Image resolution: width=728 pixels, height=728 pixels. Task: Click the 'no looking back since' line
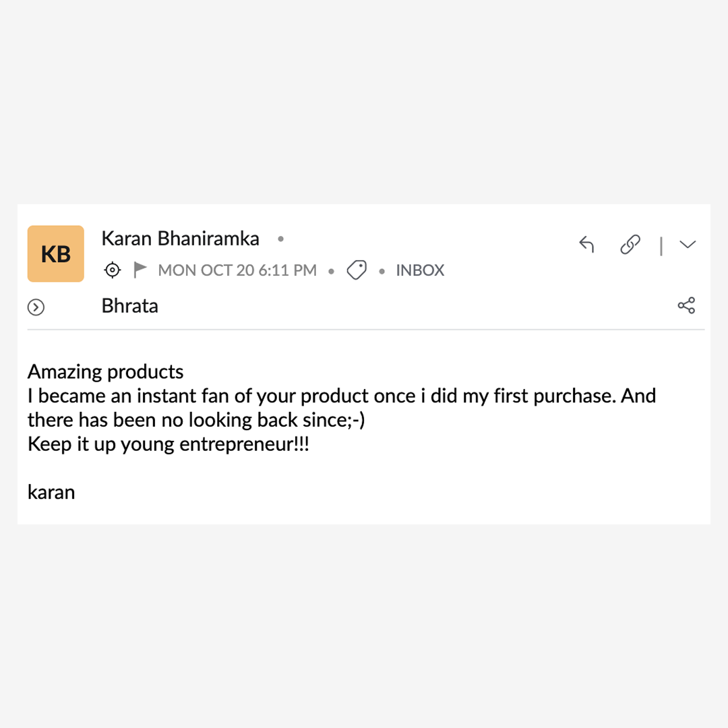pyautogui.click(x=196, y=420)
